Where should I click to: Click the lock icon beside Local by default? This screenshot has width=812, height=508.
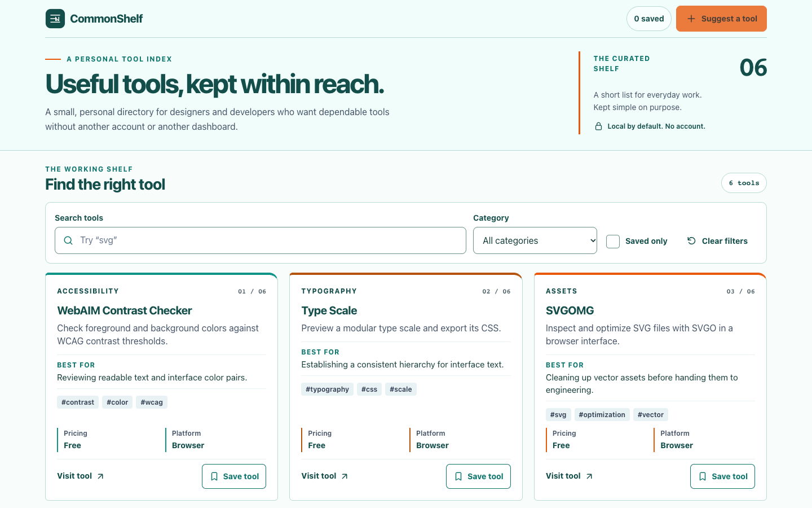point(598,126)
